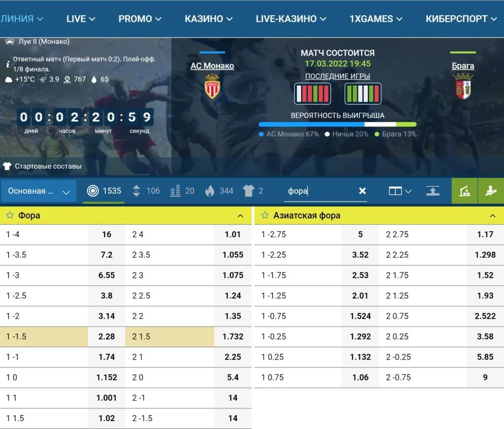Select the 344 popular flame tab

point(219,191)
